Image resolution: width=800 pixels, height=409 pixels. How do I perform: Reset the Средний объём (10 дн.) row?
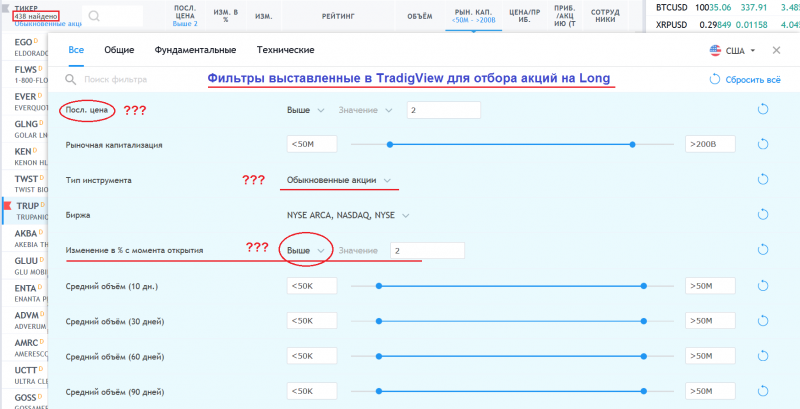click(x=763, y=286)
